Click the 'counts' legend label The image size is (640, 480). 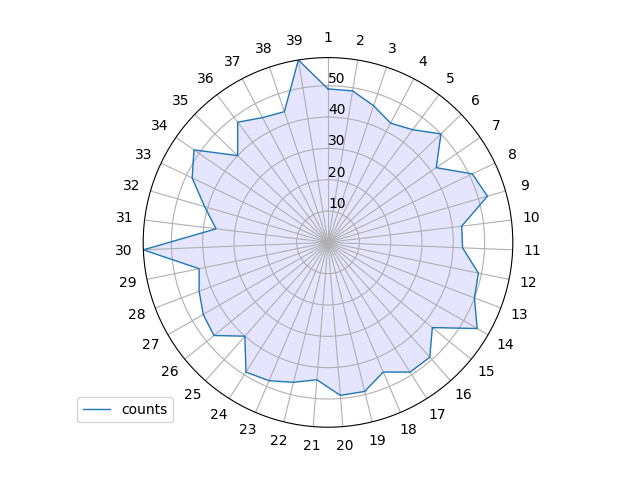(x=144, y=409)
